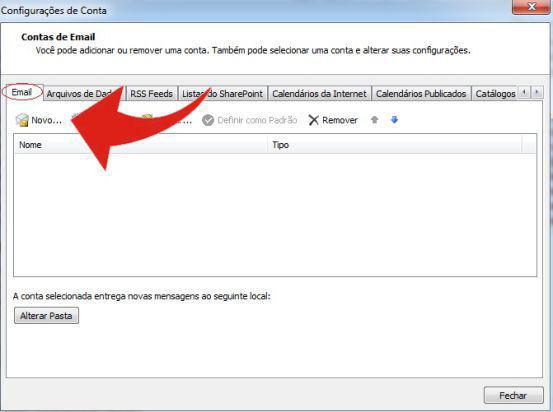553x412 pixels.
Task: Close the Configurações de Conta window
Action: (x=531, y=7)
